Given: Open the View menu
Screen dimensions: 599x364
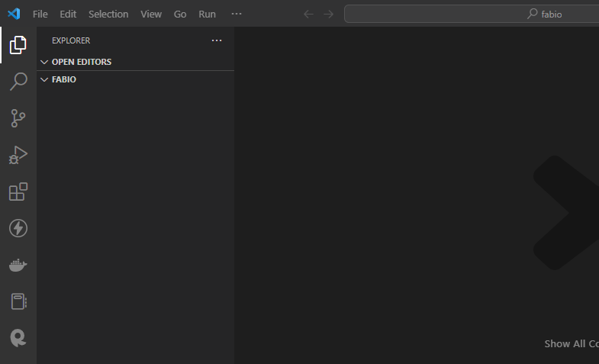Looking at the screenshot, I should point(151,14).
